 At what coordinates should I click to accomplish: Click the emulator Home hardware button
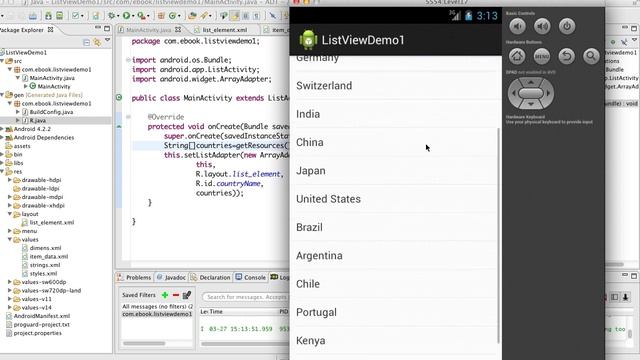click(517, 56)
